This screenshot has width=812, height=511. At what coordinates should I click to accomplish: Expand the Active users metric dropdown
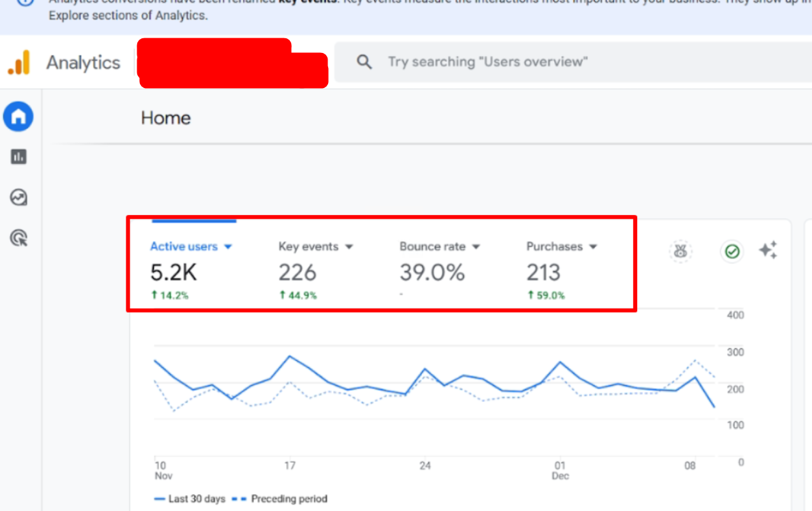228,247
